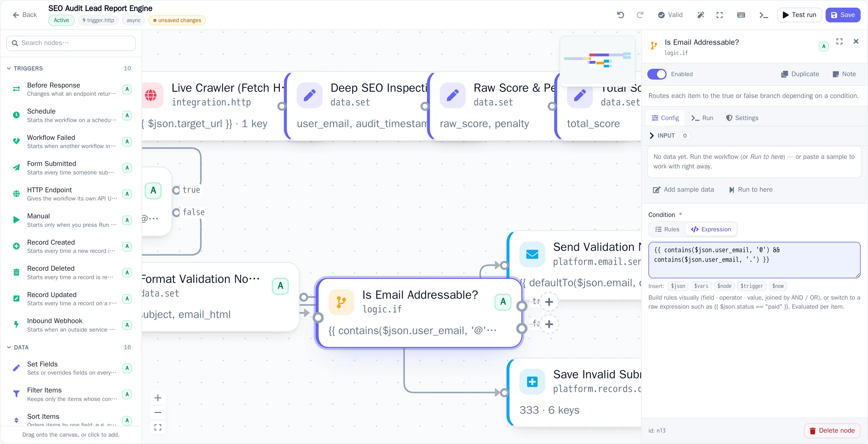The height and width of the screenshot is (444, 868).
Task: Select the HTTP Endpoint trigger
Action: click(70, 194)
